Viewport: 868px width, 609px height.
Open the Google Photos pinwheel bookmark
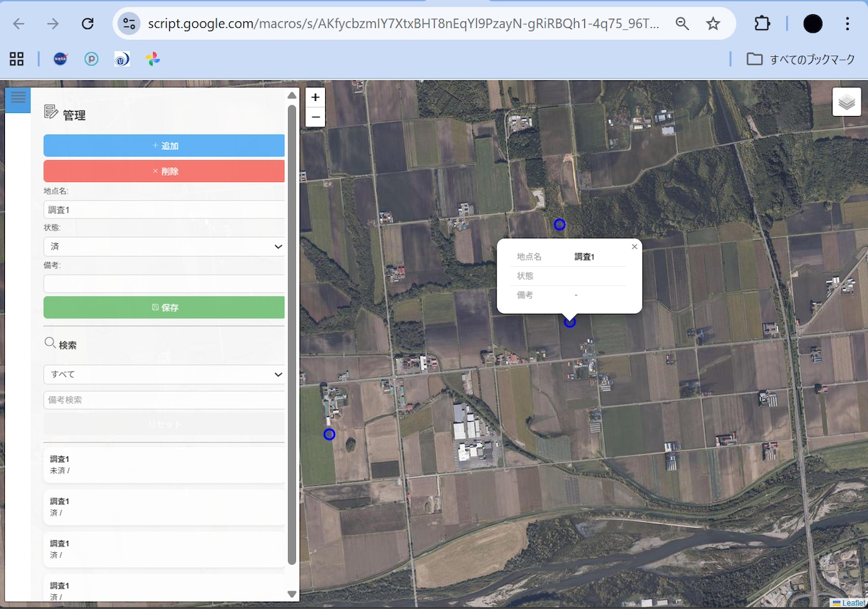(153, 59)
